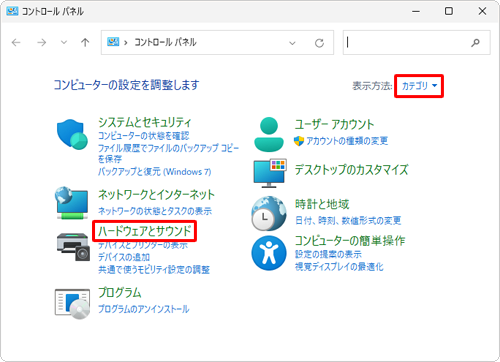Open 共通で使うモビリティ設定の調整 link
500x362 pixels.
(x=154, y=269)
